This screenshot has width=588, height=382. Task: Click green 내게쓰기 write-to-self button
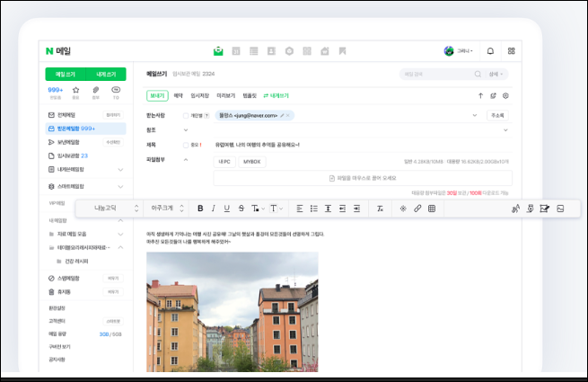[106, 75]
